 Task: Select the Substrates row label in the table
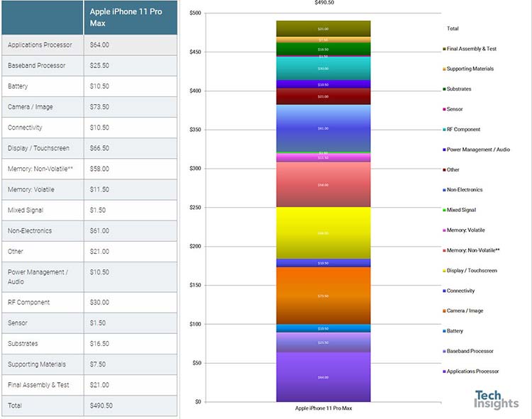point(23,344)
